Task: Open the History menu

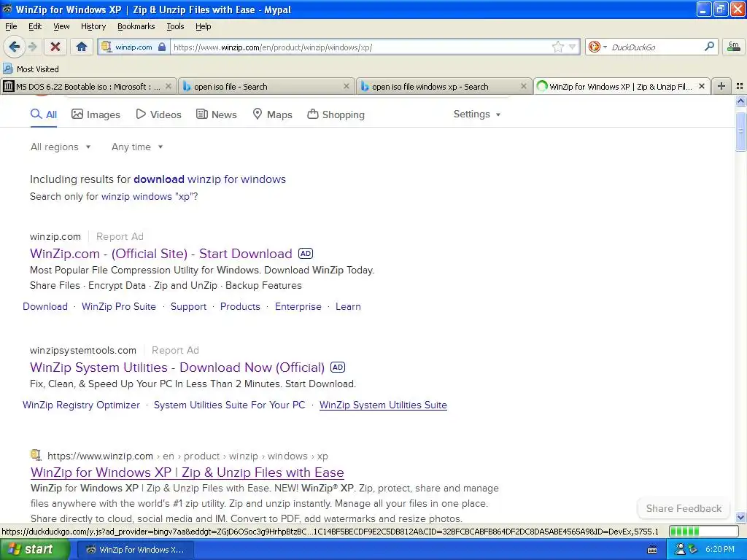Action: pos(93,26)
